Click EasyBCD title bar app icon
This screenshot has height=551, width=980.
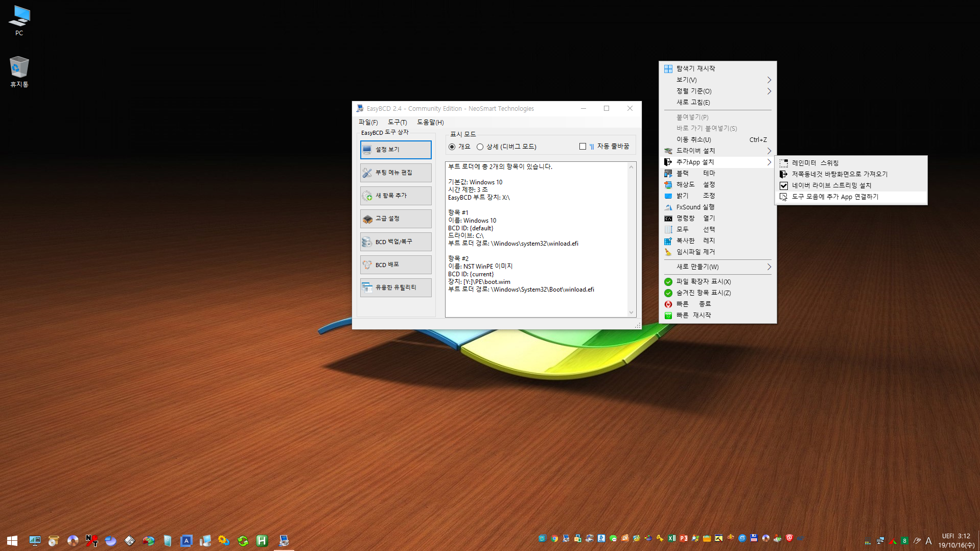tap(360, 108)
